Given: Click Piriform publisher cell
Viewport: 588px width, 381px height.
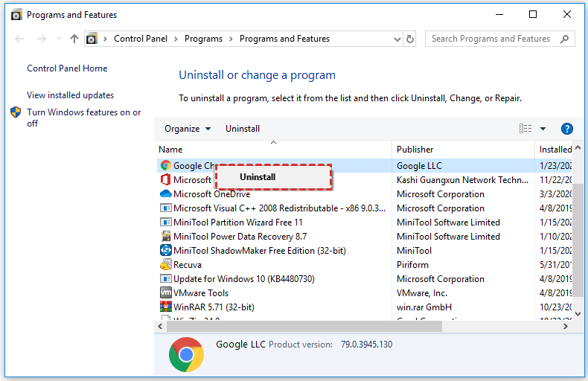Looking at the screenshot, I should [412, 265].
